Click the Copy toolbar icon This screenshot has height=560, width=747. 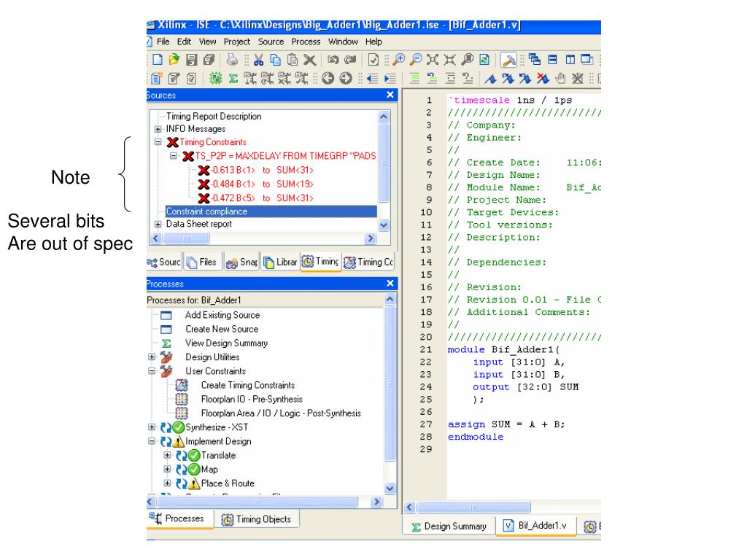[x=275, y=60]
